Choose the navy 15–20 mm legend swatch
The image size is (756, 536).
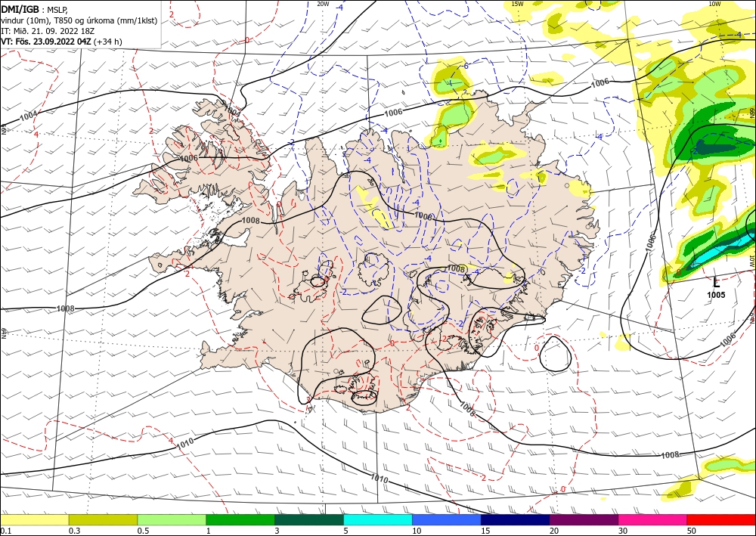click(516, 519)
